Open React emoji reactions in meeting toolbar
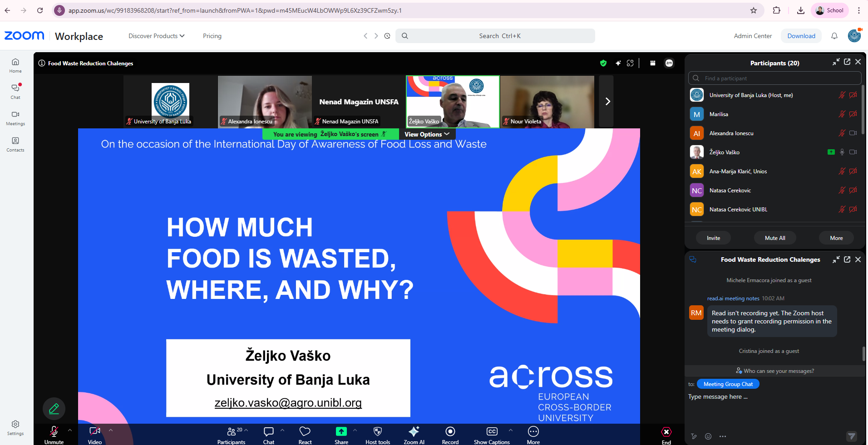868x445 pixels. coord(305,435)
